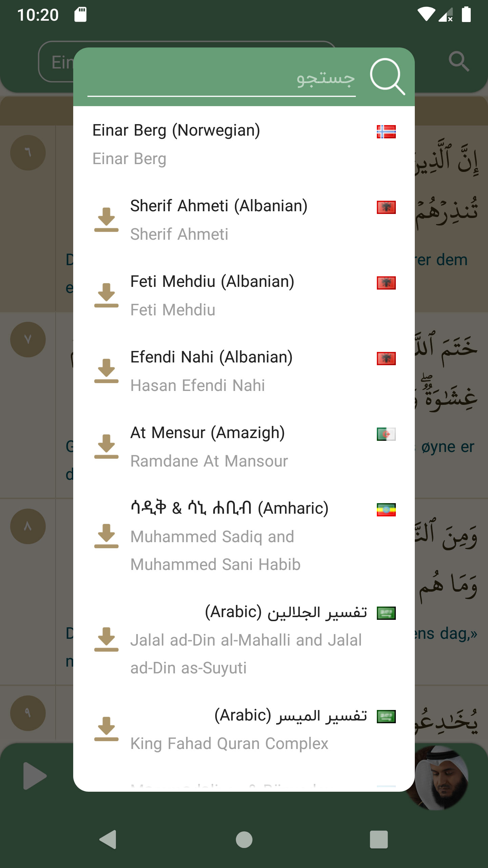Download the Sherif Ahmeti Albanian translation
This screenshot has height=868, width=488.
point(106,220)
